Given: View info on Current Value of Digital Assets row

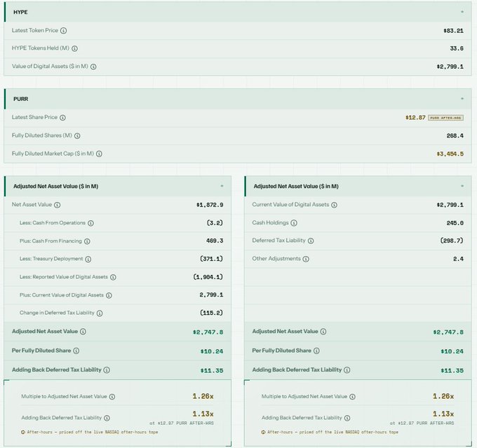Looking at the screenshot, I should click(x=334, y=205).
